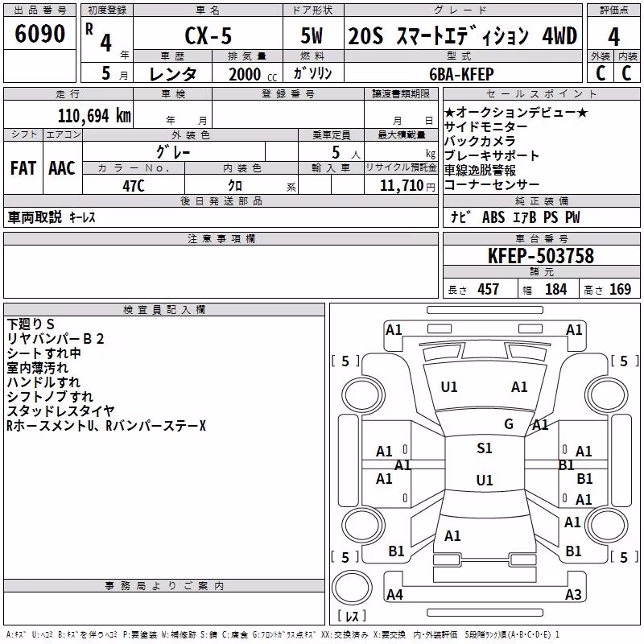Select 車両取説 in later-shipped parts row
This screenshot has width=644, height=644.
pyautogui.click(x=35, y=217)
